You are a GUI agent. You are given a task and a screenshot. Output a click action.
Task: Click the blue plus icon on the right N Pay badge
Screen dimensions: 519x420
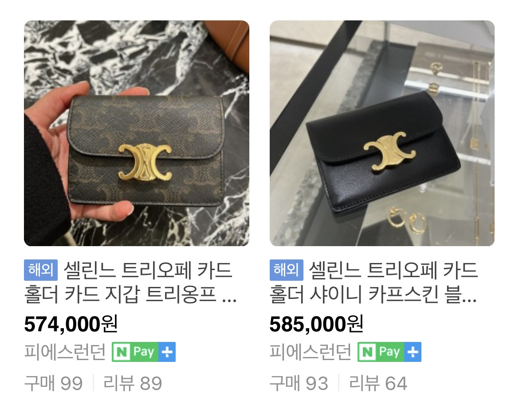413,352
